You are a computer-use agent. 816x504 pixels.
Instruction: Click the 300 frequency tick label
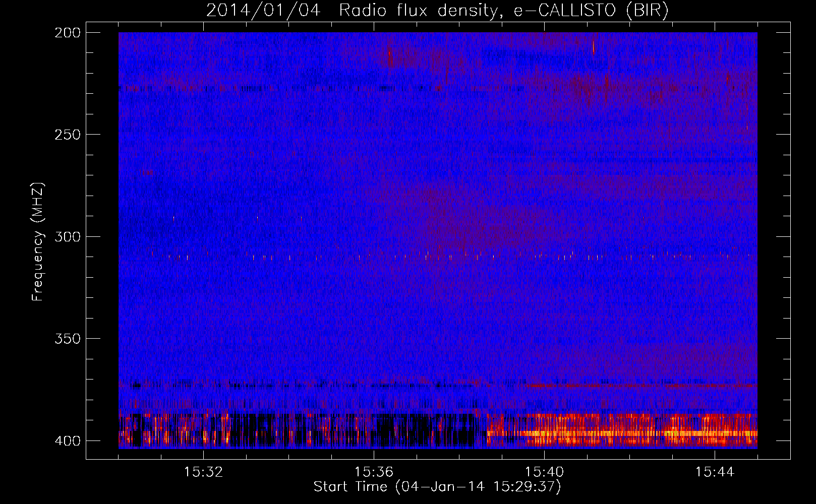click(x=68, y=236)
